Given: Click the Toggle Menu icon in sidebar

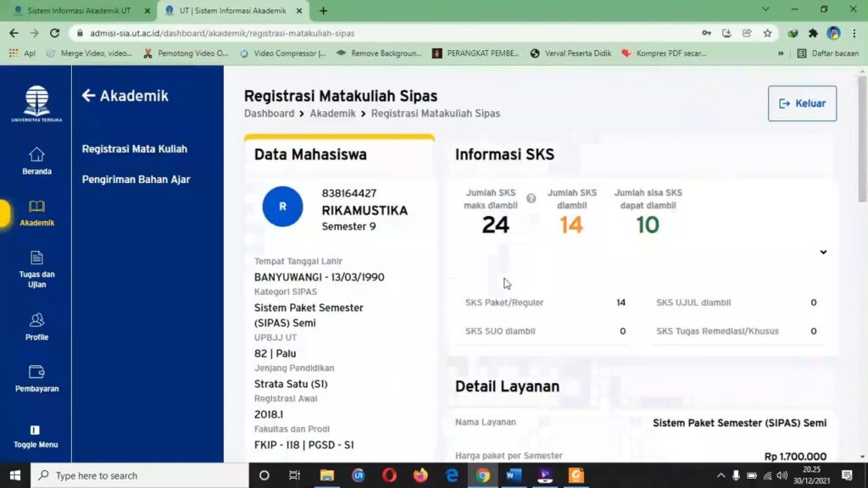Looking at the screenshot, I should (36, 428).
